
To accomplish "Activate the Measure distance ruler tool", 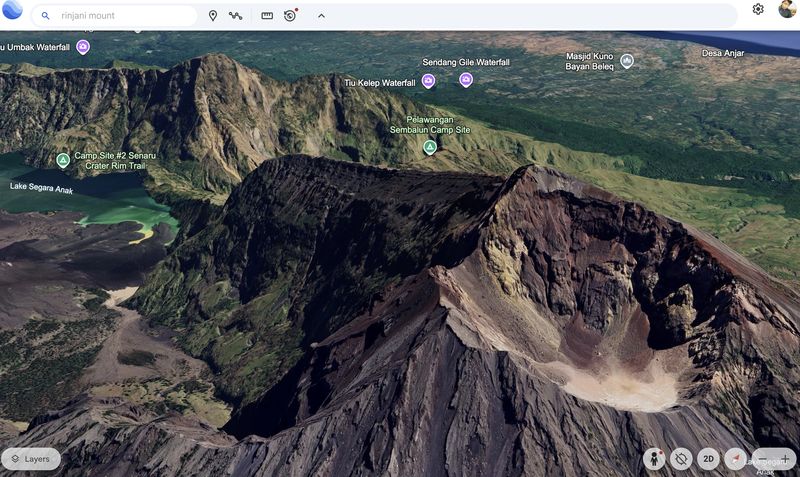I will coord(267,16).
